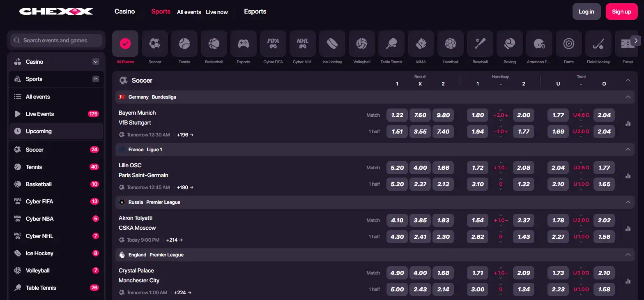The width and height of the screenshot is (644, 300).
Task: Open All events in the sidebar
Action: 56,97
